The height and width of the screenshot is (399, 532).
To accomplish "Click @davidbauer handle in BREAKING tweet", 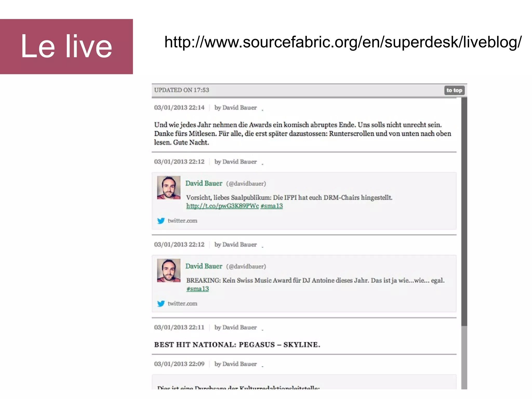I will [246, 266].
